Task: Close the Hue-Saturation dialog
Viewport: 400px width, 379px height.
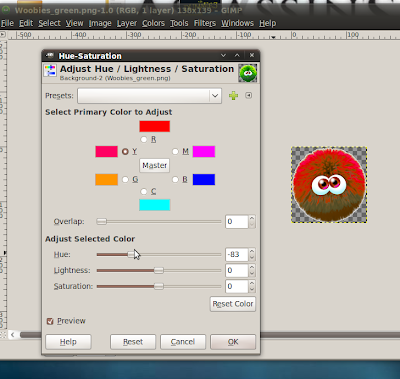Action: [x=252, y=55]
